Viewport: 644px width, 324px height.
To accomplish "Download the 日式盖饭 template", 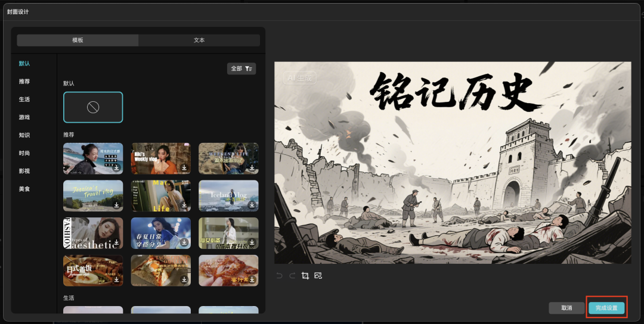I will (117, 279).
